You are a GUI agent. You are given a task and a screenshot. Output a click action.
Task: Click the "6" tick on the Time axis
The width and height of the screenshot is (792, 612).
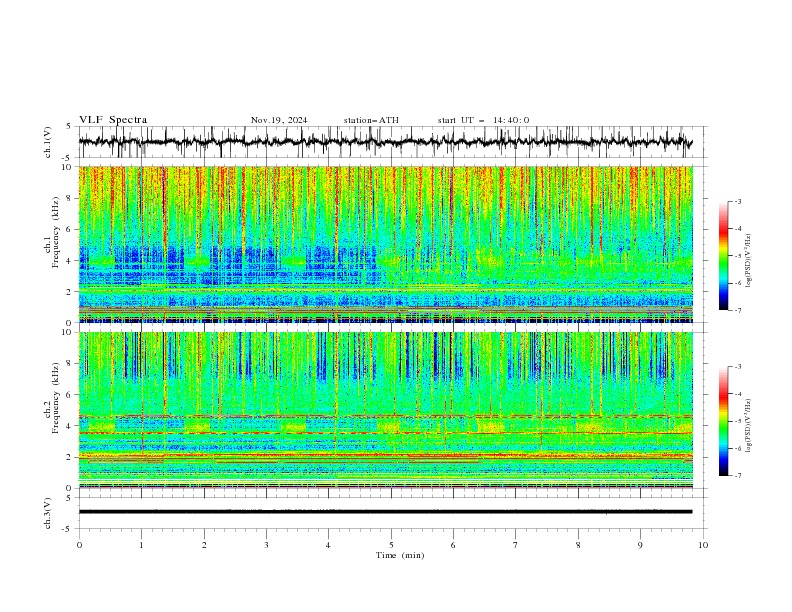(453, 545)
